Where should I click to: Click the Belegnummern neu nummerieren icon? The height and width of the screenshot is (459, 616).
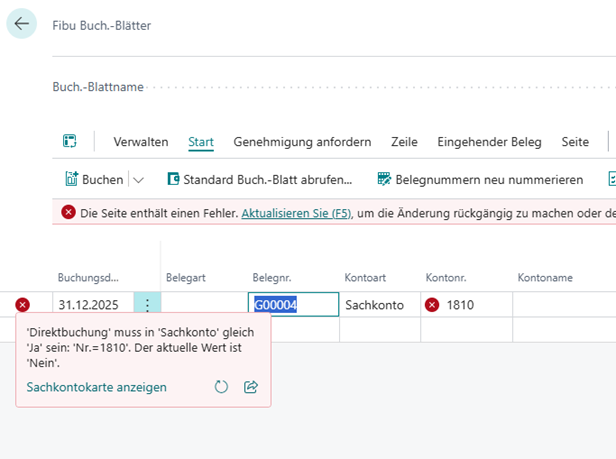[384, 179]
